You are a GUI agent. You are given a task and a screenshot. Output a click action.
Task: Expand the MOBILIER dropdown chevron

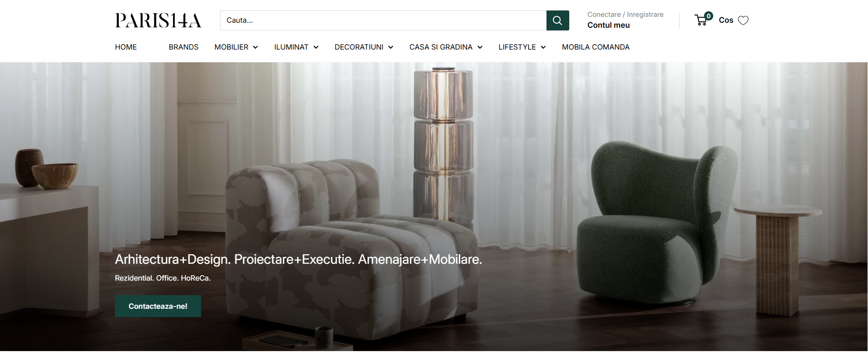255,47
